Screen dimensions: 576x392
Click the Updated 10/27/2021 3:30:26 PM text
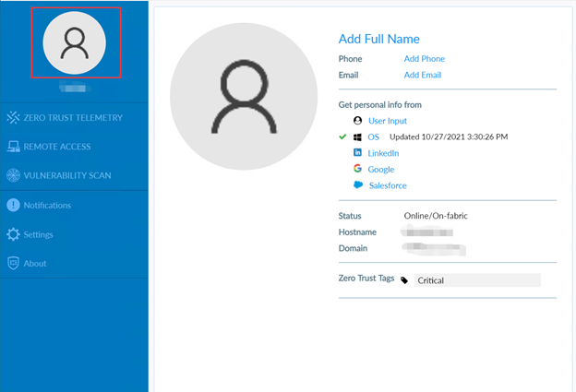tap(449, 137)
